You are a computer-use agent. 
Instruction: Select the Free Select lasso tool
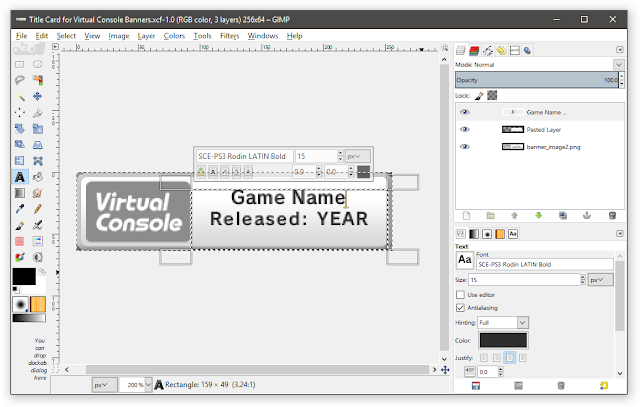pyautogui.click(x=19, y=80)
